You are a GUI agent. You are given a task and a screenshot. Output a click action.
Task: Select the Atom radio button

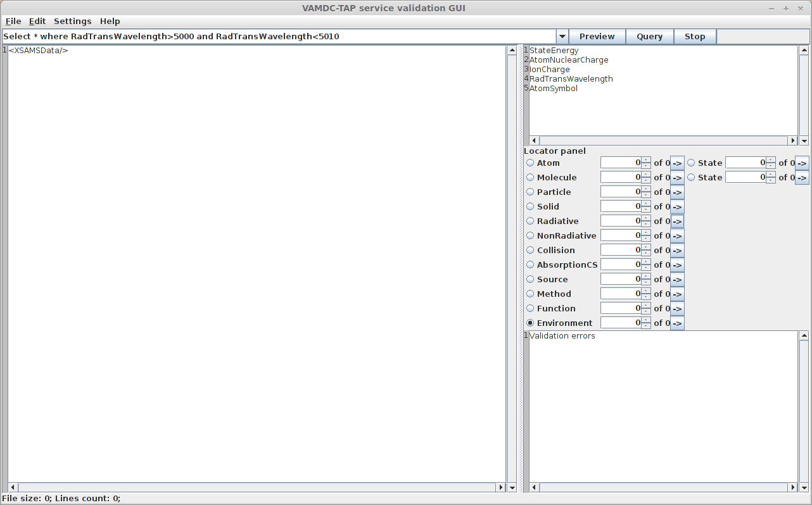click(530, 163)
